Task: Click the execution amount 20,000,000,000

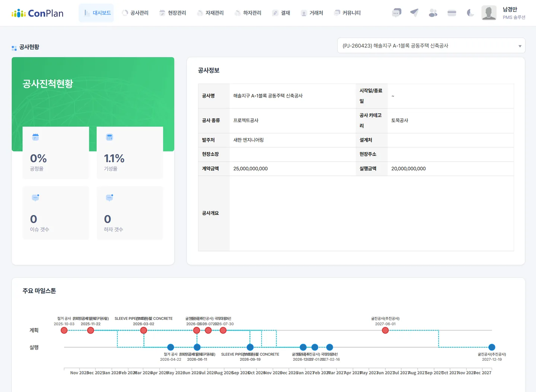Action: click(408, 169)
